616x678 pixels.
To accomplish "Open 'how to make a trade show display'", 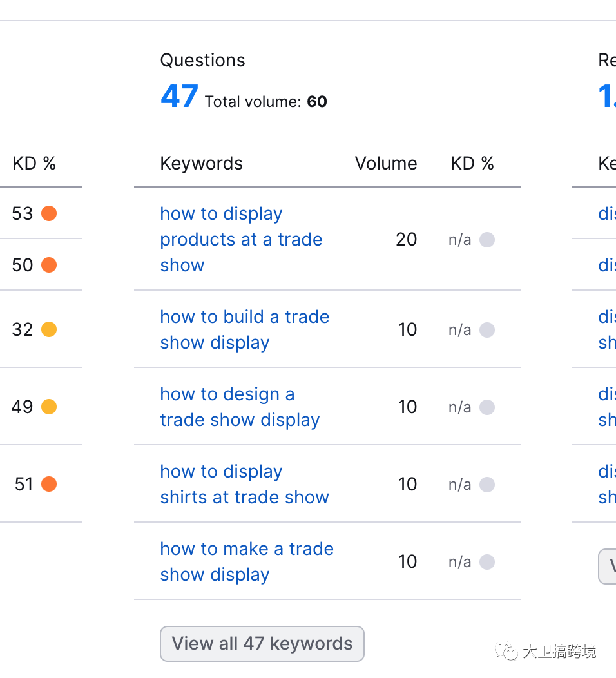I will coord(247,561).
